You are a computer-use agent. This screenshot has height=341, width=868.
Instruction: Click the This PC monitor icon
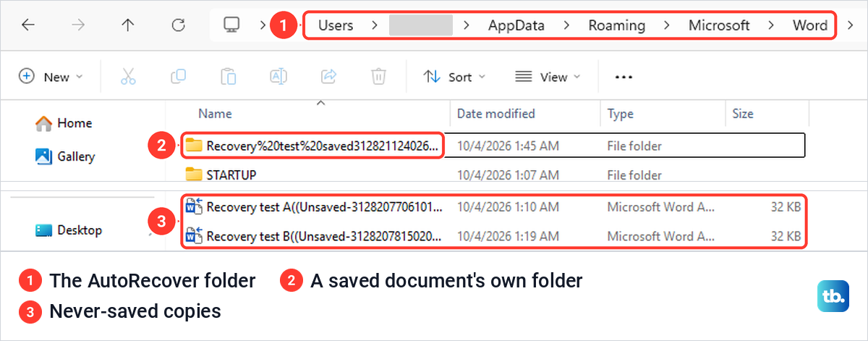coord(231,25)
